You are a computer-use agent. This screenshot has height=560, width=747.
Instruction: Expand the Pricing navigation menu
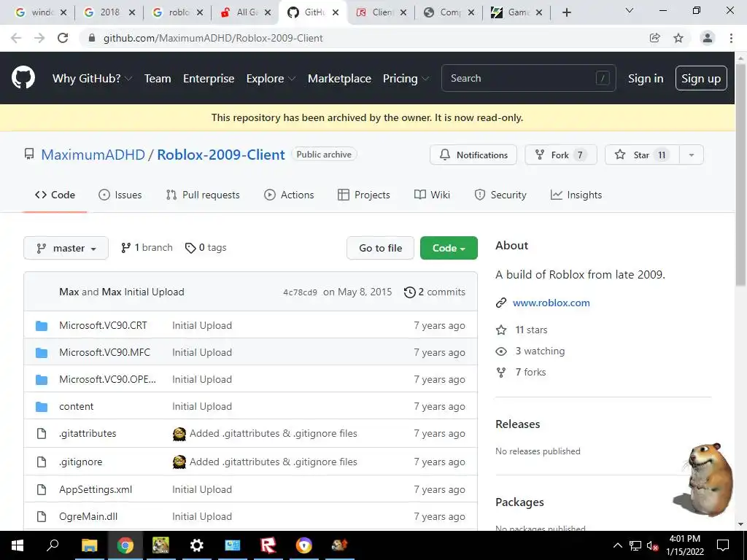pyautogui.click(x=406, y=79)
